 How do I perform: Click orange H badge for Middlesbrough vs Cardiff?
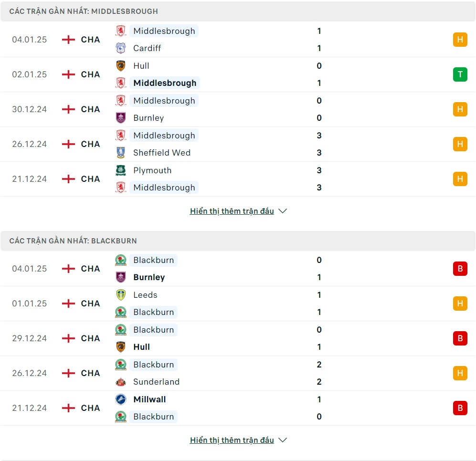(460, 40)
